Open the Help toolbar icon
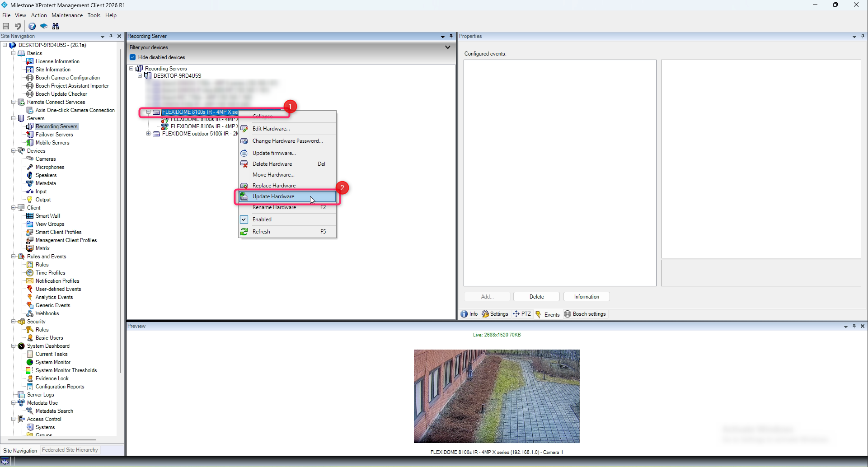Screen dimensions: 868x467 [x=32, y=26]
